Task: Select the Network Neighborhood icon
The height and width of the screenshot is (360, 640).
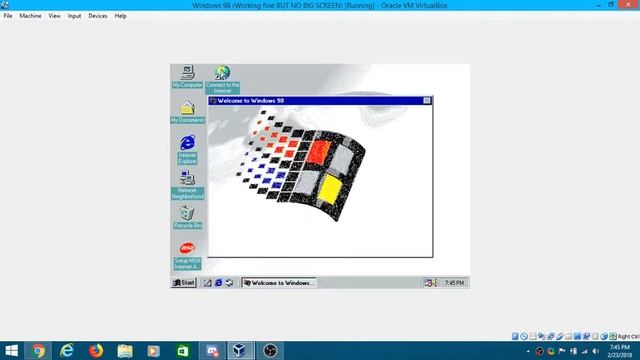Action: click(187, 185)
